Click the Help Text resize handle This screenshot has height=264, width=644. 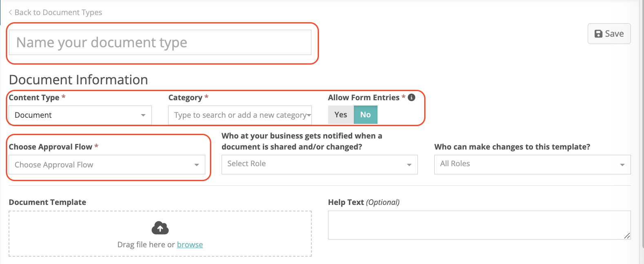[x=627, y=236]
